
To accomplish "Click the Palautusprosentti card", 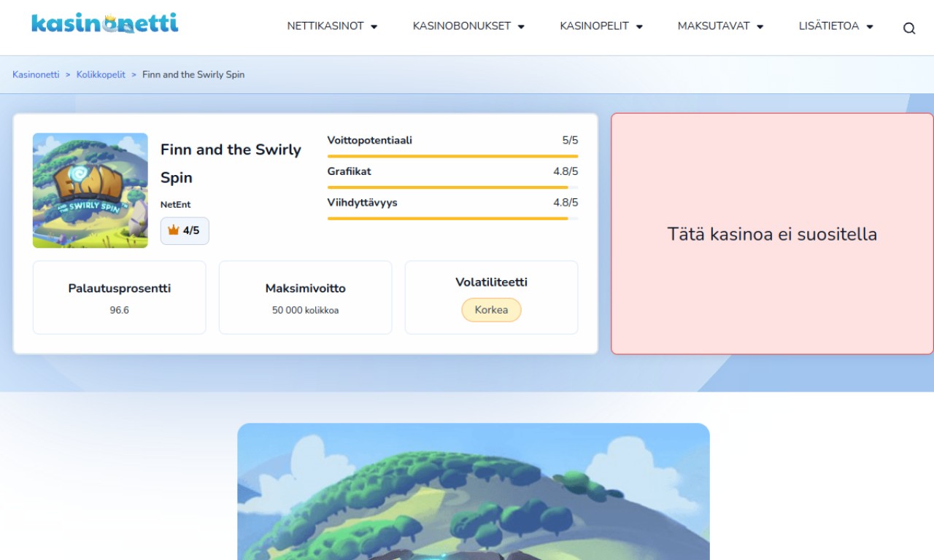I will 120,297.
